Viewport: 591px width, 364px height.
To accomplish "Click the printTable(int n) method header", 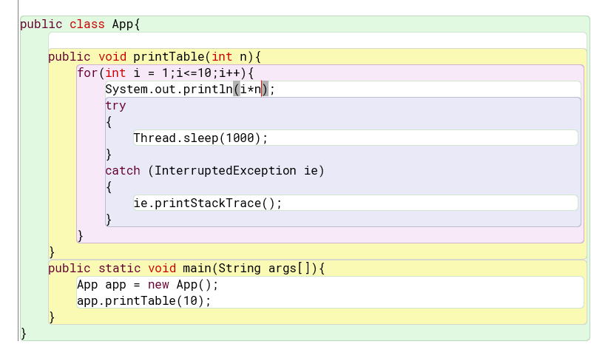I will point(155,57).
